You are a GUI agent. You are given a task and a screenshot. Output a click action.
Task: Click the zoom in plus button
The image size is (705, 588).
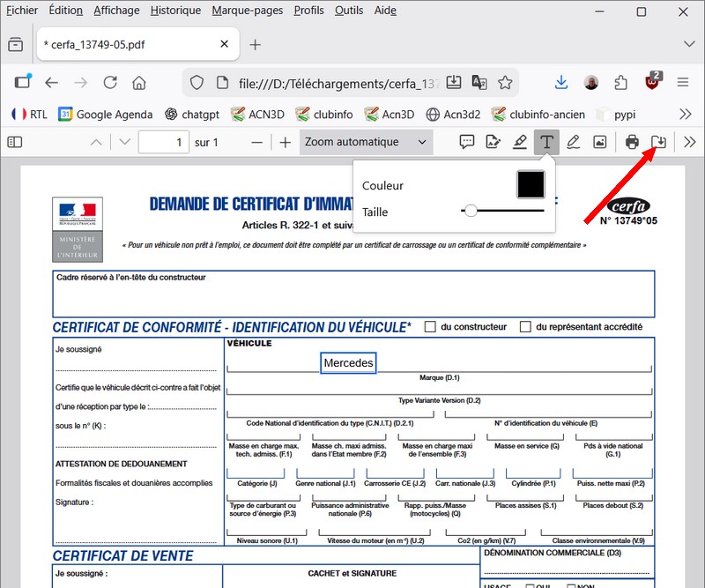(285, 142)
